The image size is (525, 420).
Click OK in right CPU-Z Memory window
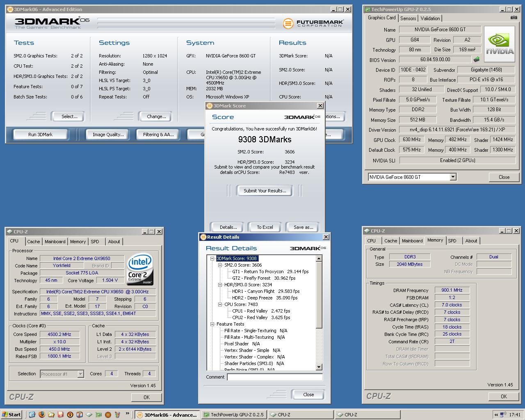[x=504, y=396]
